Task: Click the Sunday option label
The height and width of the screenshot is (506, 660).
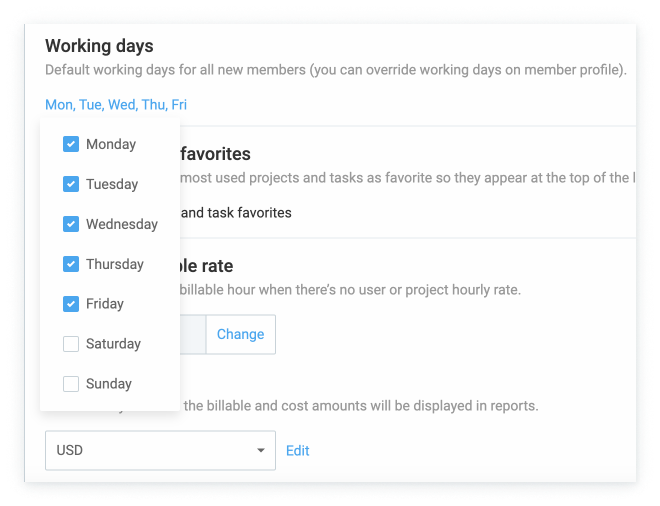Action: pos(108,384)
